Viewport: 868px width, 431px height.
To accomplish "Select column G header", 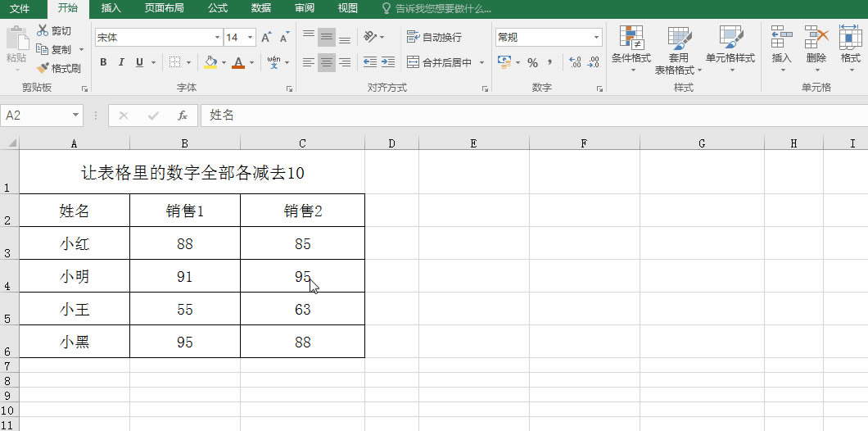I will 702,143.
